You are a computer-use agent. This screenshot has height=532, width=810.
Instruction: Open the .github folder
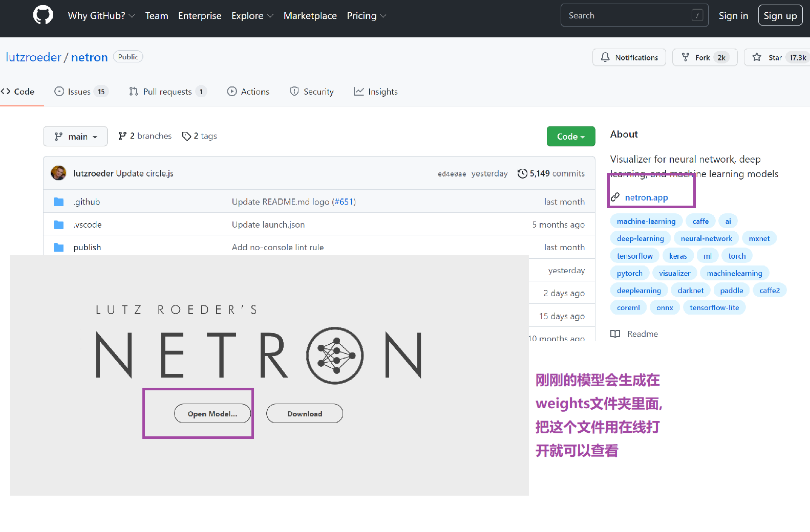(87, 202)
